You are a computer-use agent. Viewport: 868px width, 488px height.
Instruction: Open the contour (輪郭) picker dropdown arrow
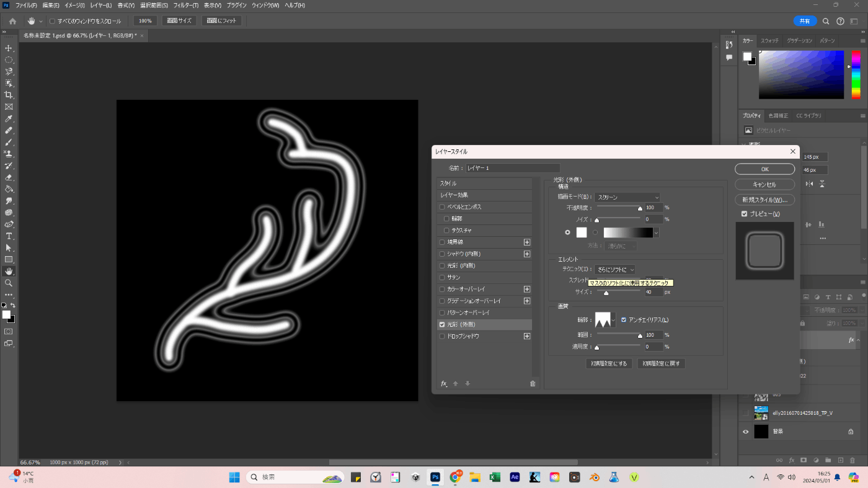pos(613,320)
